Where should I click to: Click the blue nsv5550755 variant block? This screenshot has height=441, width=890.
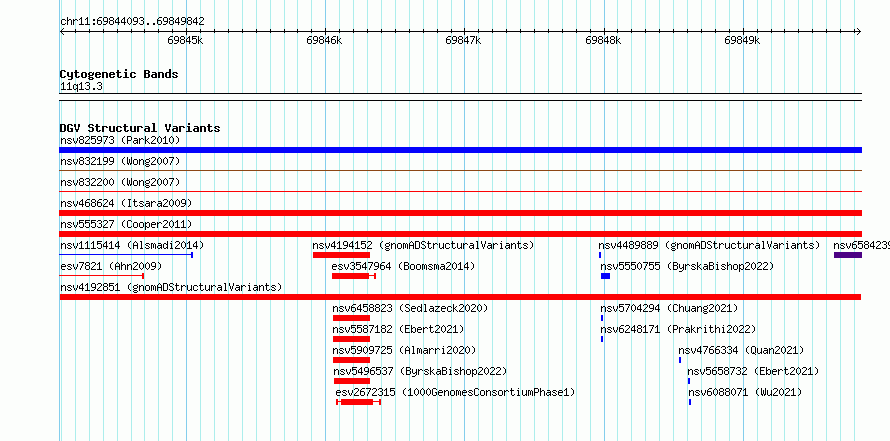point(605,276)
